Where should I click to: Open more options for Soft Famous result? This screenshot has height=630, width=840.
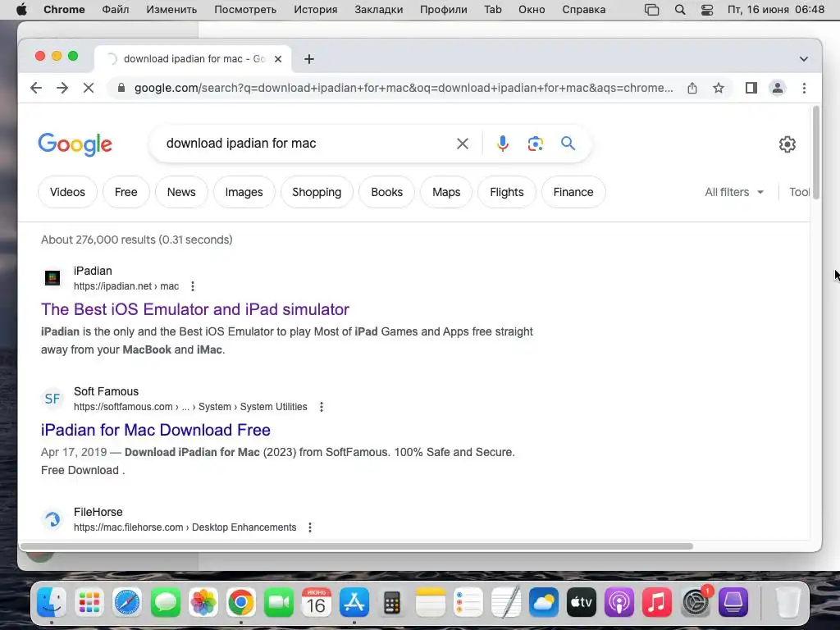click(x=322, y=407)
